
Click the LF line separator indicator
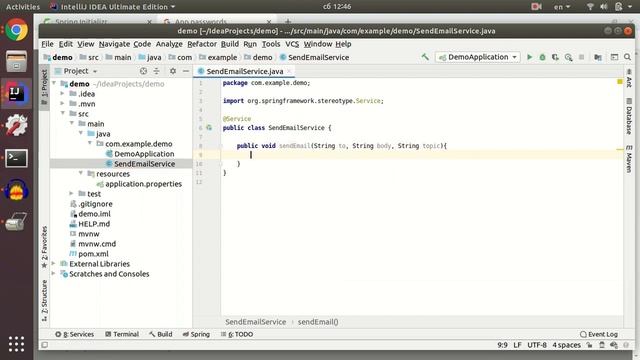518,345
